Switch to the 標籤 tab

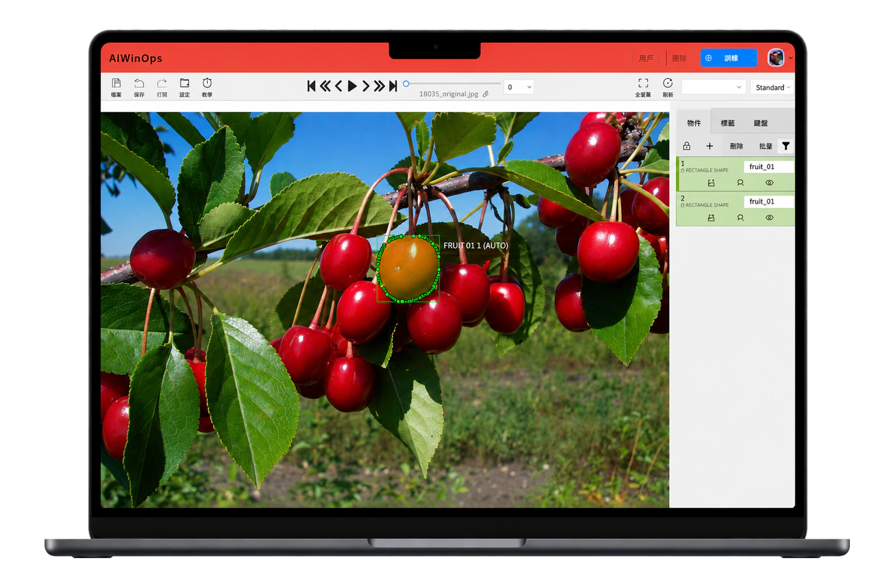point(727,123)
